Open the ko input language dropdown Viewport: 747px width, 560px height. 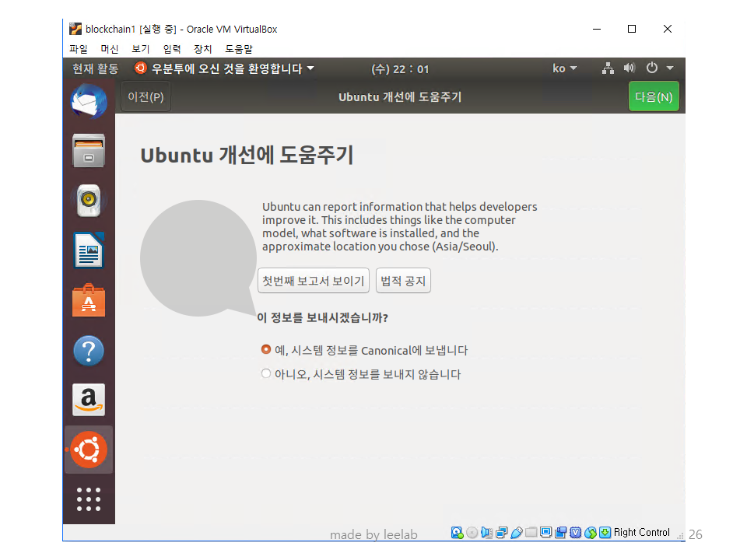click(565, 68)
